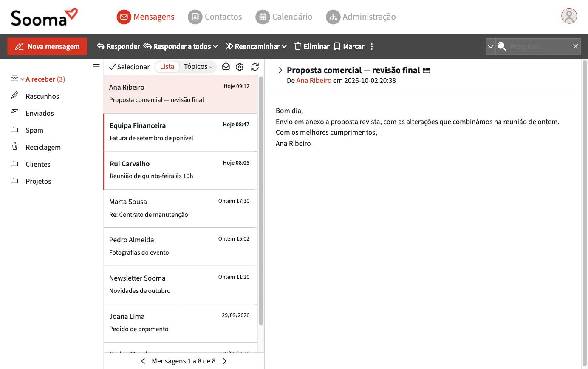Screen dimensions: 588x369
Task: Click the Enviados sent icon
Action: [x=15, y=112]
